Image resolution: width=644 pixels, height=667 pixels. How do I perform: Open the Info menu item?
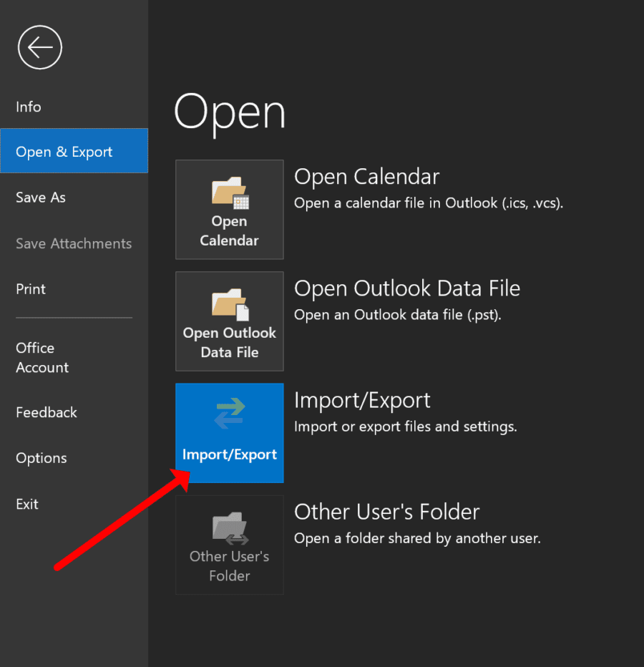click(29, 107)
